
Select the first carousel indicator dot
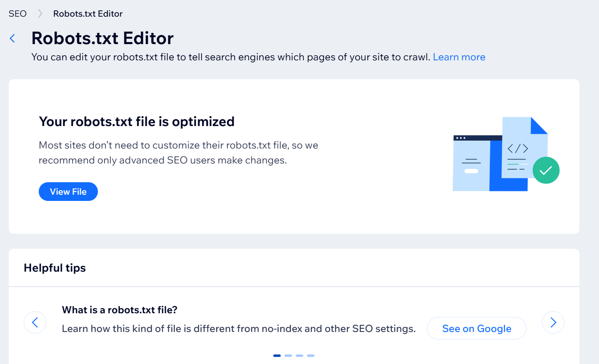[277, 356]
